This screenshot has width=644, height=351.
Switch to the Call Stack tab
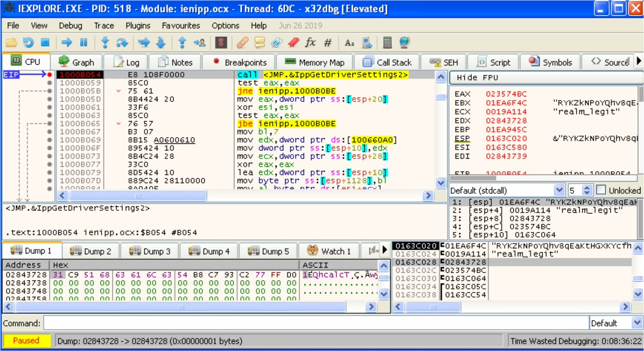(x=387, y=62)
